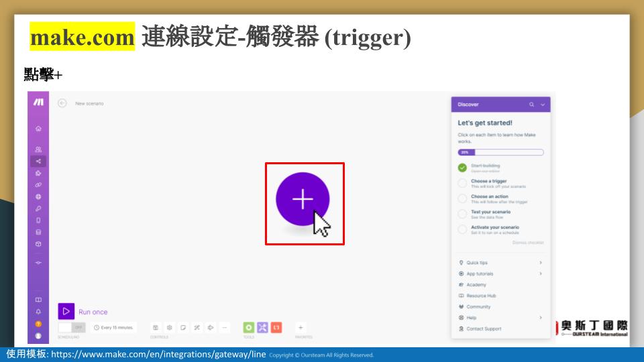Image resolution: width=644 pixels, height=362 pixels.
Task: Open Webhooks globe icon in sidebar
Action: click(38, 196)
